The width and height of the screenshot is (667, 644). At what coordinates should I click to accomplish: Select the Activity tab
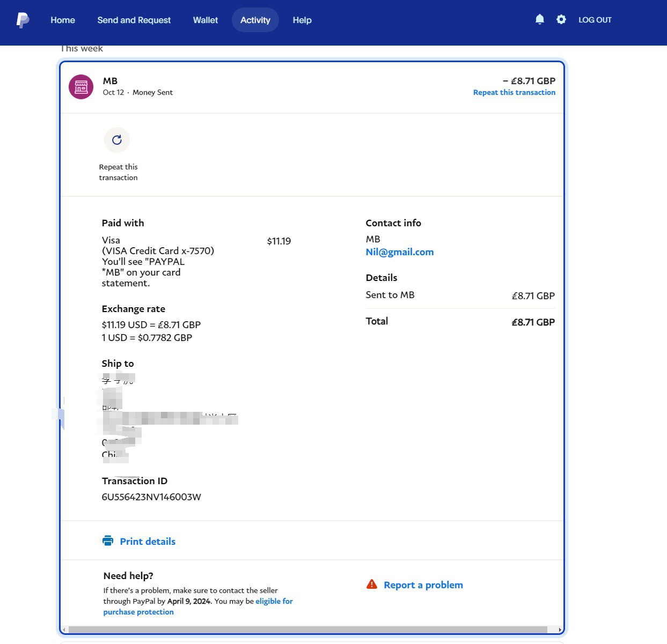click(x=255, y=20)
